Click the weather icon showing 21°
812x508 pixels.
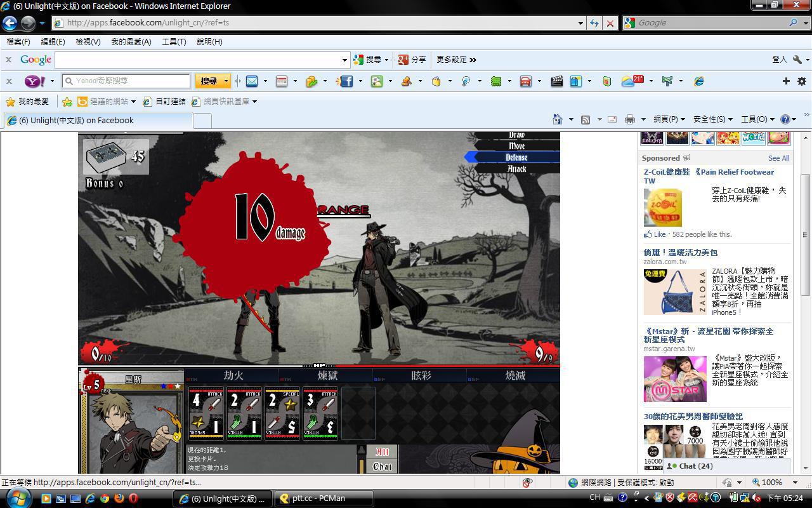pyautogui.click(x=632, y=81)
